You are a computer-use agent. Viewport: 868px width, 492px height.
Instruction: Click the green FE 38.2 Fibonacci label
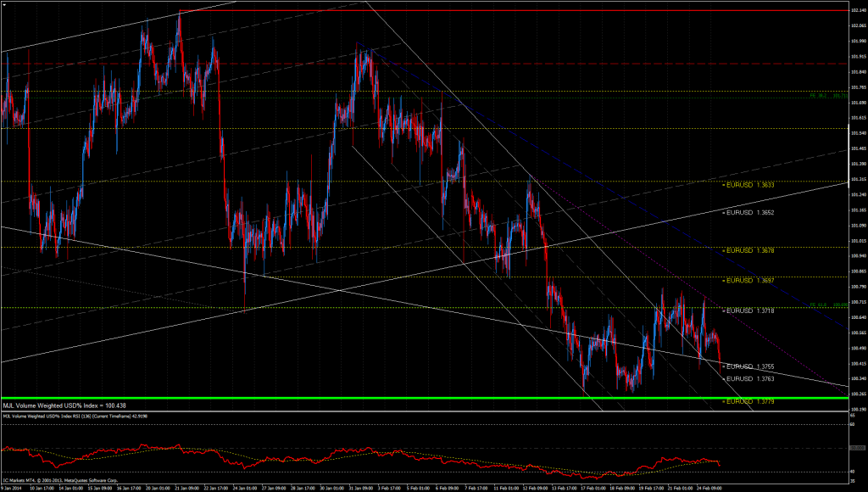point(829,96)
